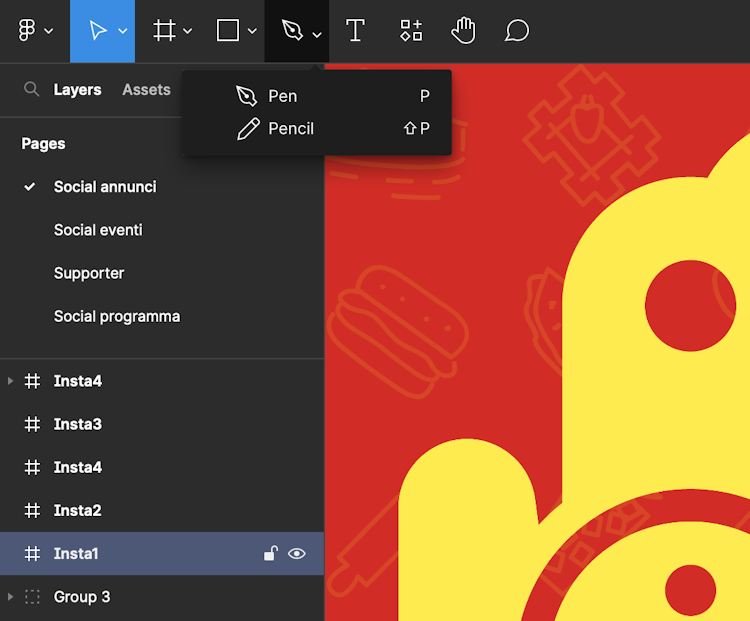Click the large red circle on canvas
750x621 pixels.
point(690,306)
